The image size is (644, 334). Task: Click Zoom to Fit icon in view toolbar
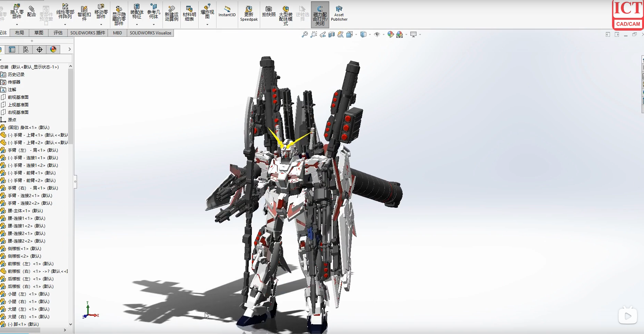[x=305, y=34]
